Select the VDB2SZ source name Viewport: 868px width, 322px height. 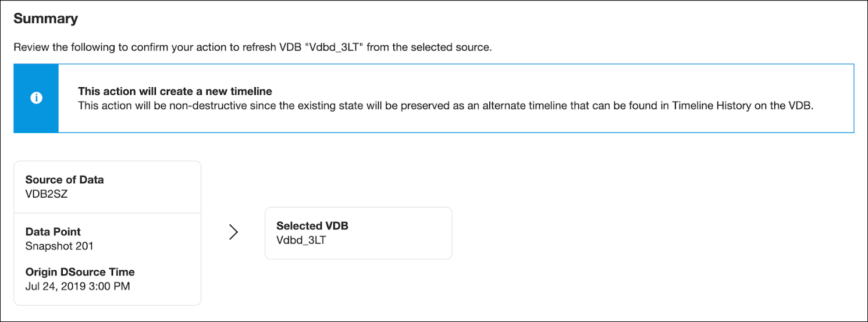pos(47,194)
